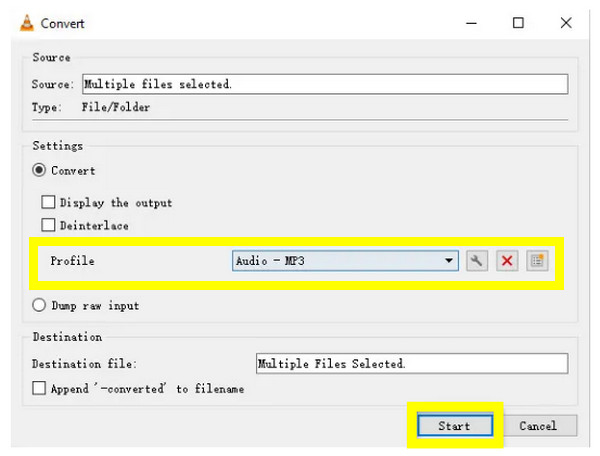Create a new profile icon
This screenshot has height=456, width=600.
pyautogui.click(x=537, y=261)
